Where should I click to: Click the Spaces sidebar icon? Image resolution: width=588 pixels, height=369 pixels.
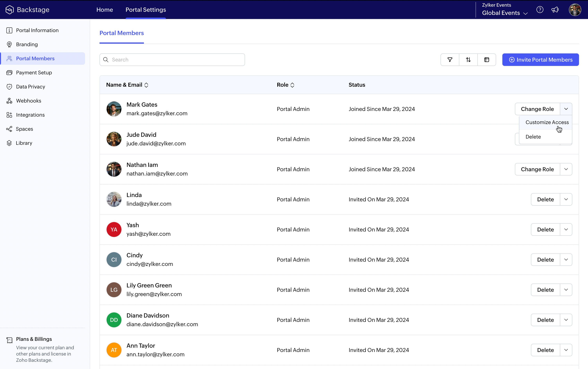(9, 129)
